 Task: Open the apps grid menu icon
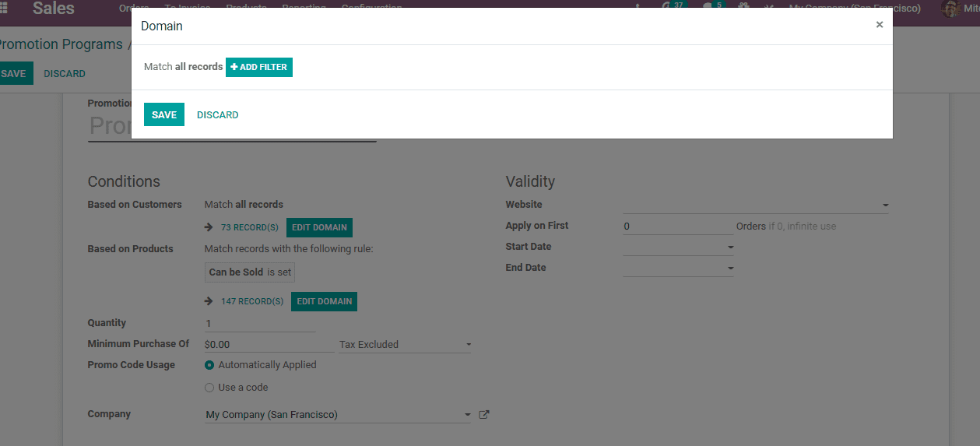(x=4, y=9)
